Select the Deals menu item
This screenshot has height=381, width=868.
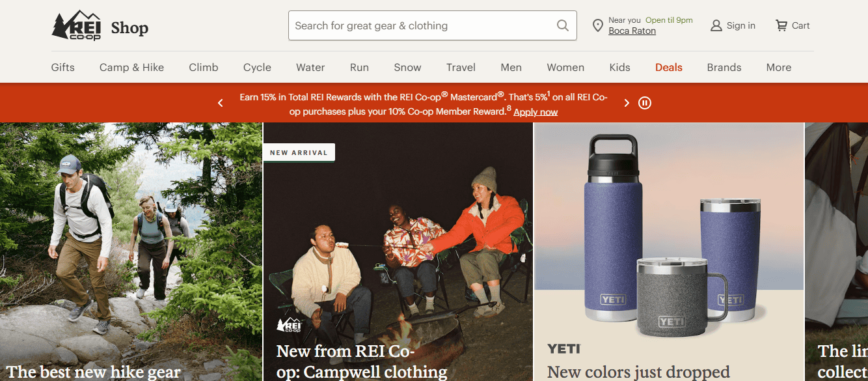669,67
